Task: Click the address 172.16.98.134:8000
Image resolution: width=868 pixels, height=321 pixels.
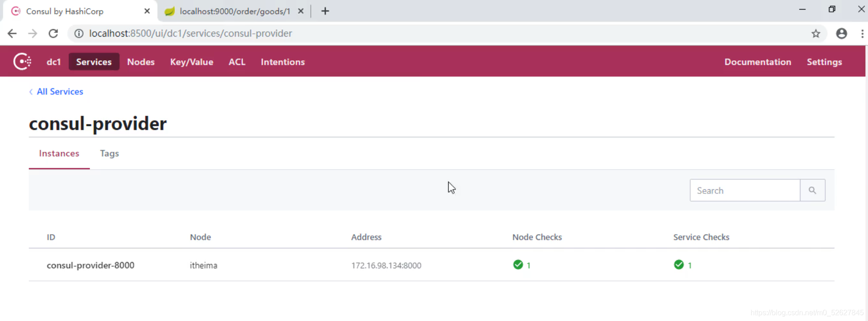Action: click(x=386, y=265)
